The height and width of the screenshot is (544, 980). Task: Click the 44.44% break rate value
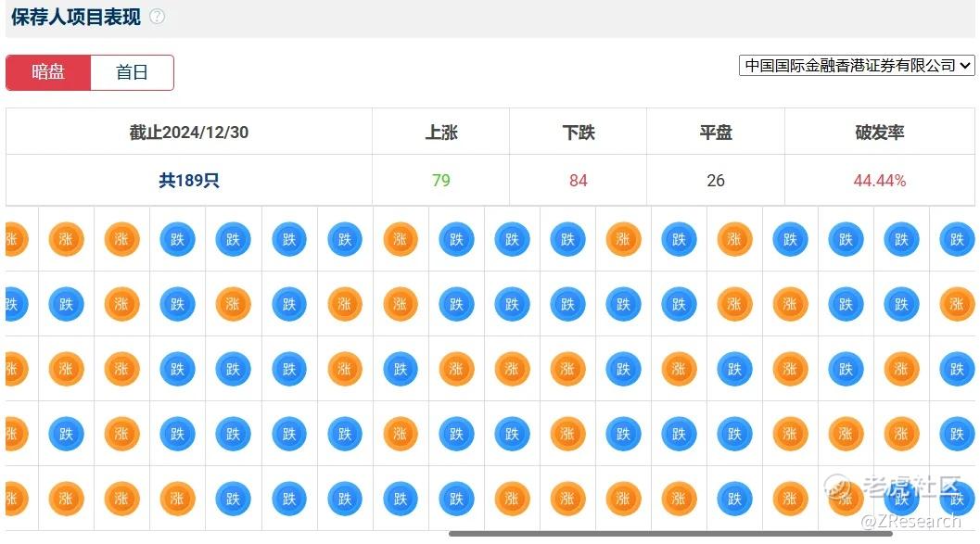(x=879, y=181)
